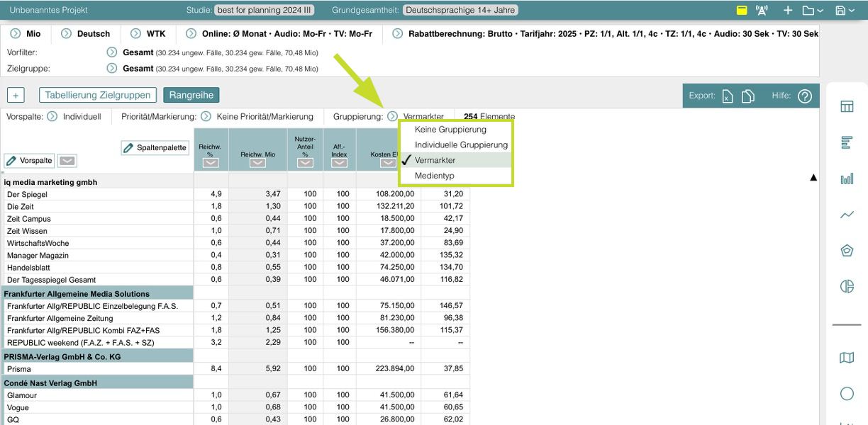Click the yellow note icon in header

[x=742, y=11]
